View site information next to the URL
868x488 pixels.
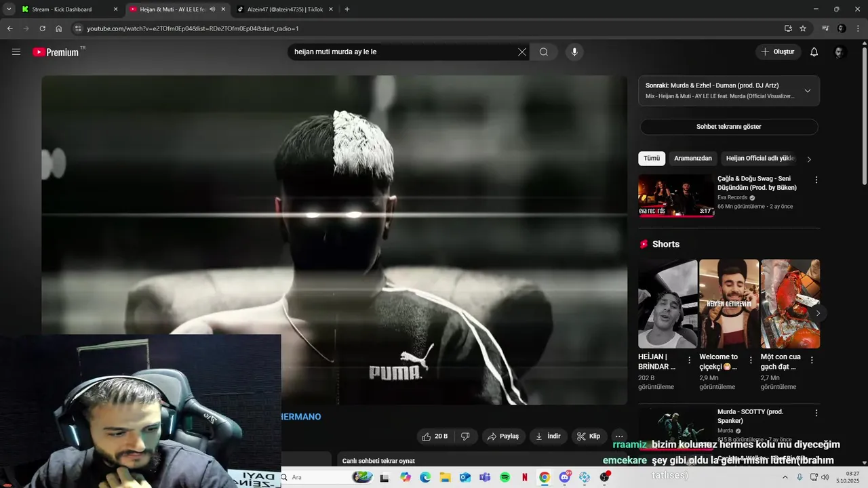78,28
